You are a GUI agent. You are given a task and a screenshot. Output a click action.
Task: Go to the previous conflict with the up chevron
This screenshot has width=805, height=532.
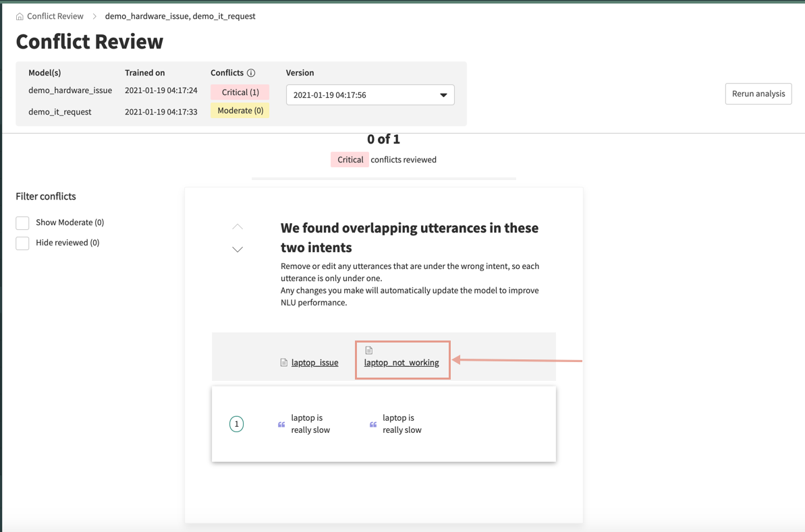click(238, 227)
